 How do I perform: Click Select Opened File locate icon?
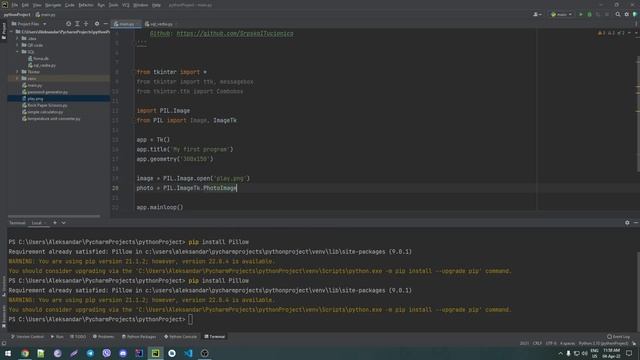point(69,24)
